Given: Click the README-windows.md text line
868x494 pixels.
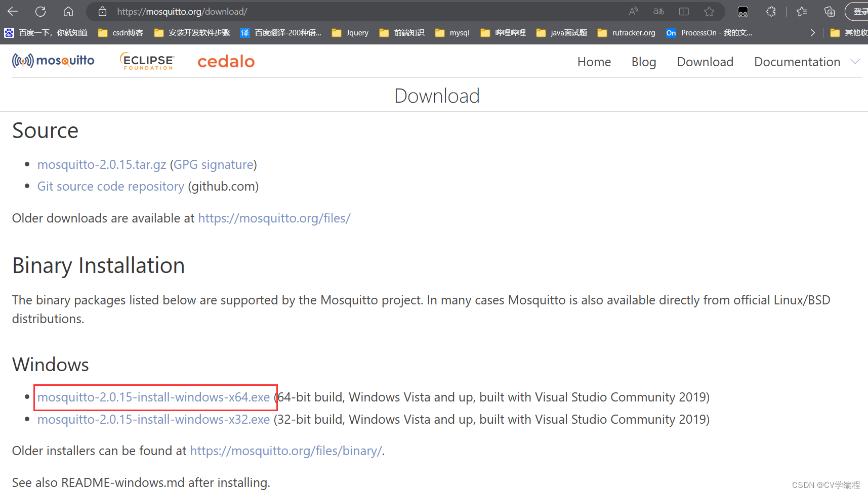Looking at the screenshot, I should click(x=141, y=483).
